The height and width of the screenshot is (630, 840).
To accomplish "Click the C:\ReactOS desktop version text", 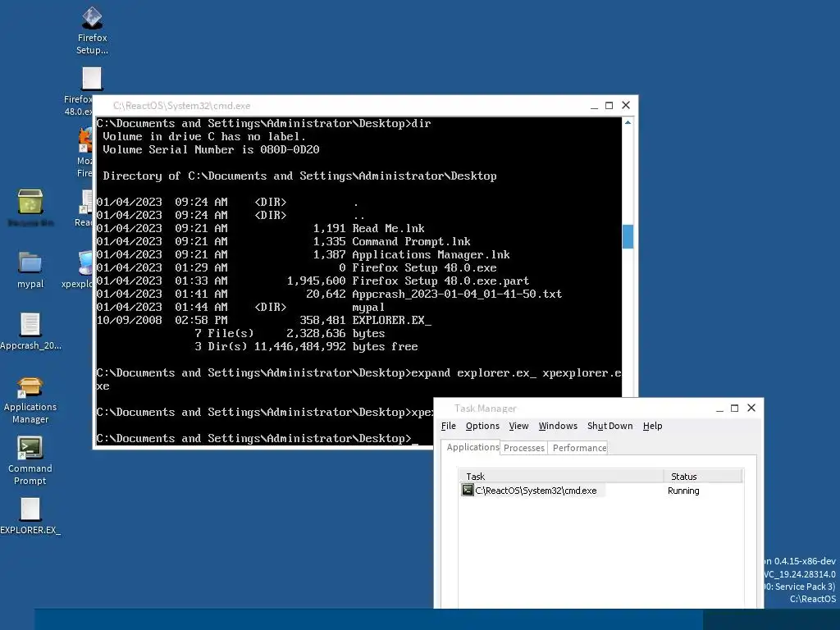I will (813, 599).
